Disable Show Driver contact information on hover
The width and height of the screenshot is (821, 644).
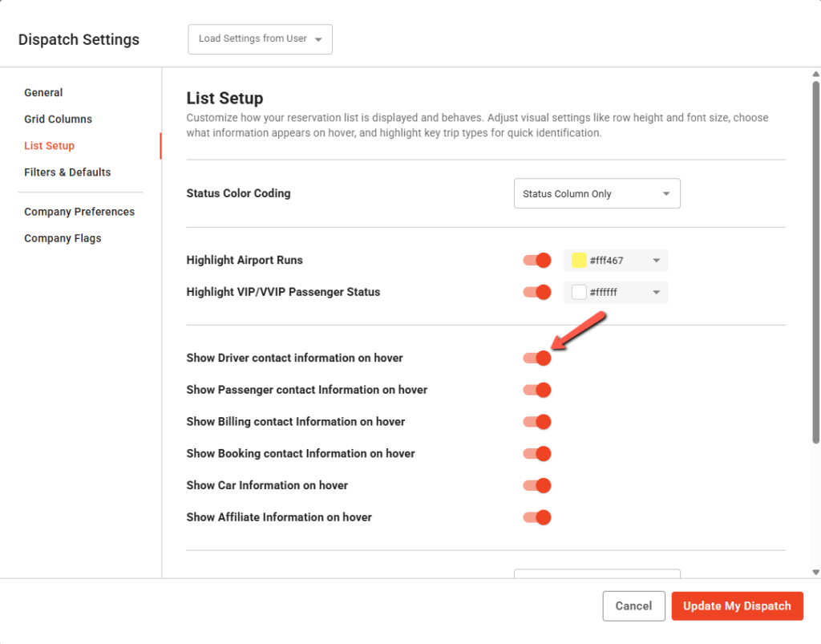pyautogui.click(x=536, y=358)
